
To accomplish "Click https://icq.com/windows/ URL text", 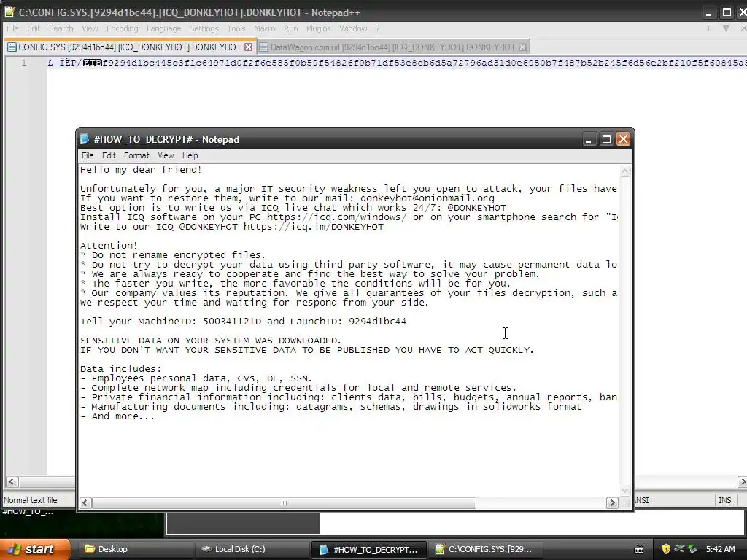I will pyautogui.click(x=337, y=217).
